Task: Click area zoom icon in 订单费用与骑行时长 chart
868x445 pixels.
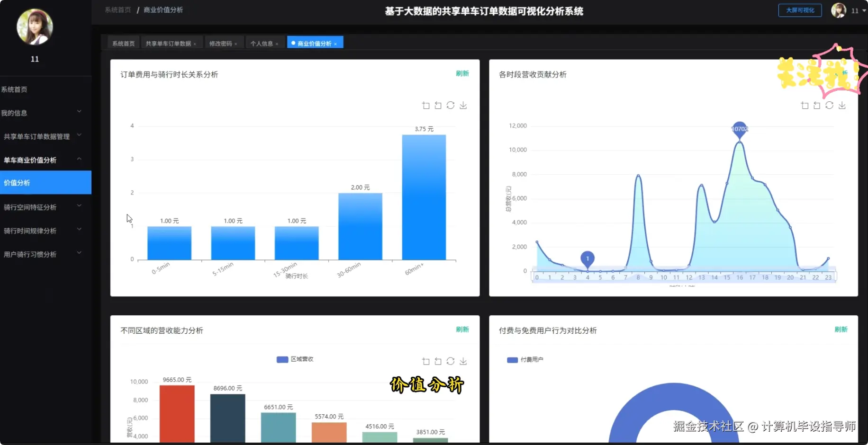Action: (425, 105)
